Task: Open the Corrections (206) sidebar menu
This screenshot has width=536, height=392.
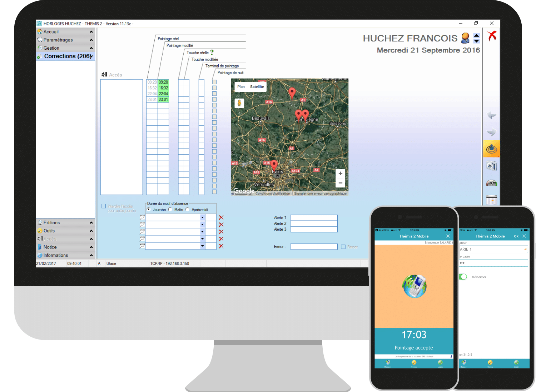Action: 65,56
